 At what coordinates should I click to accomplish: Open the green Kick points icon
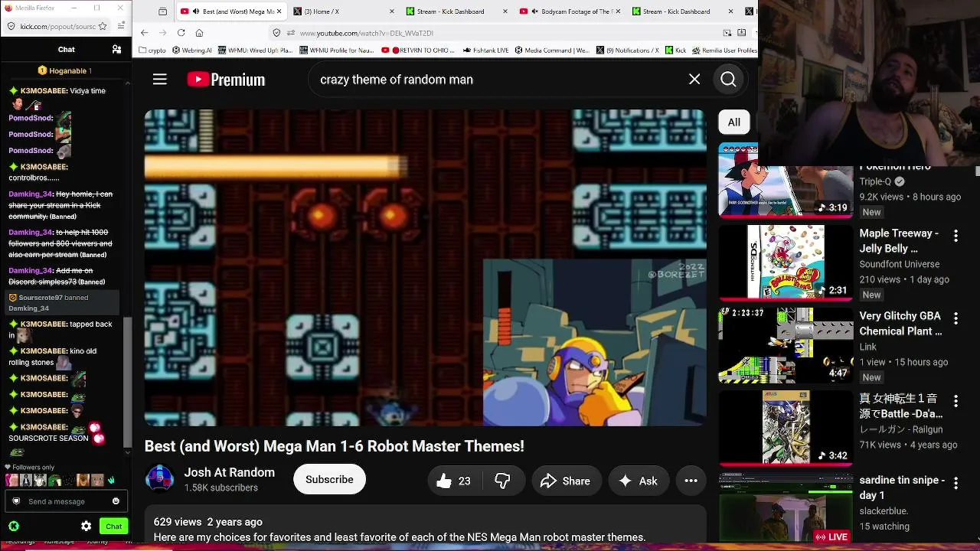pyautogui.click(x=14, y=527)
